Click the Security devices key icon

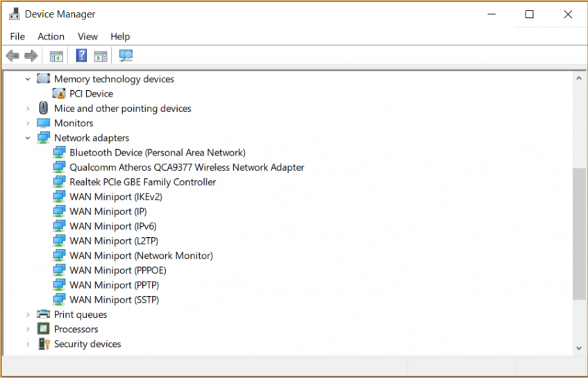[x=44, y=343]
